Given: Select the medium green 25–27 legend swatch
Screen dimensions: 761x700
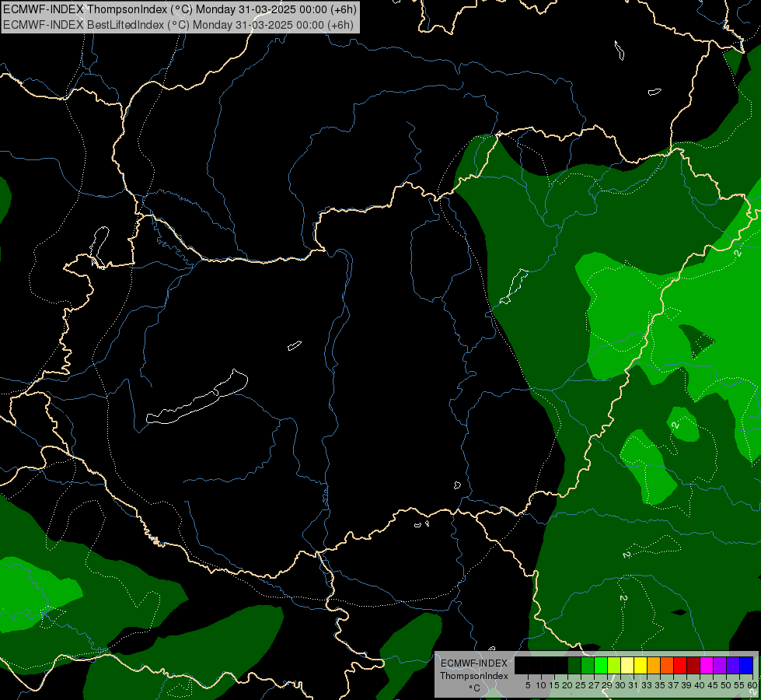Looking at the screenshot, I should coord(588,665).
